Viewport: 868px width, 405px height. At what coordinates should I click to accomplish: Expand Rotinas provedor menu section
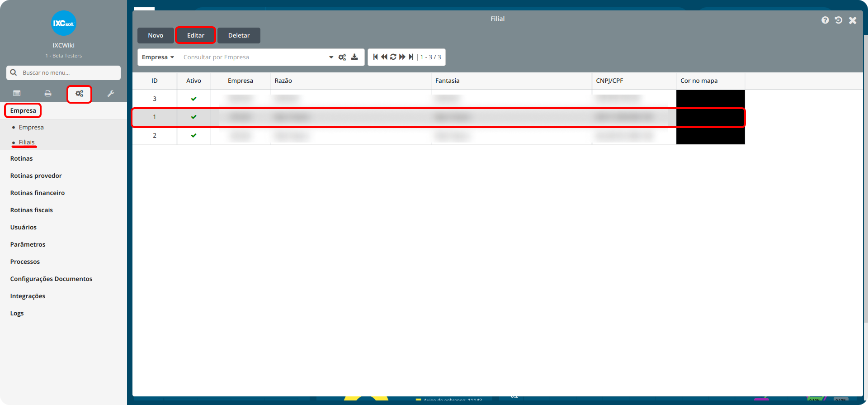coord(36,176)
